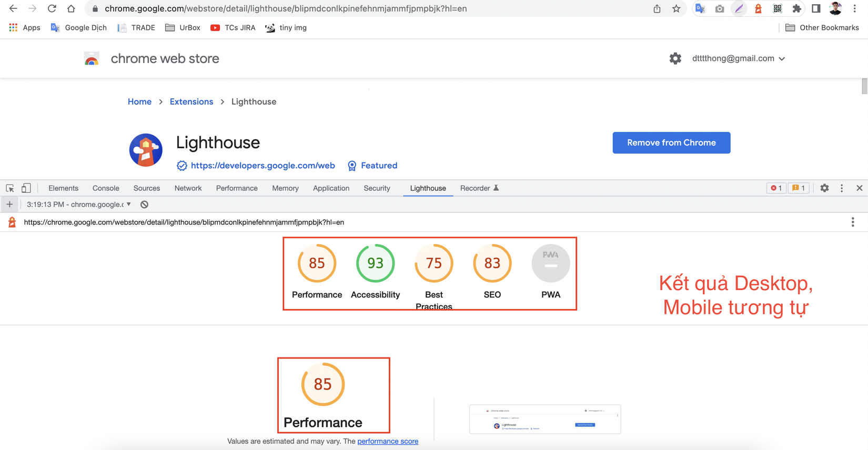Viewport: 868px width, 450px height.
Task: Start a new Lighthouse report plus icon
Action: (9, 204)
